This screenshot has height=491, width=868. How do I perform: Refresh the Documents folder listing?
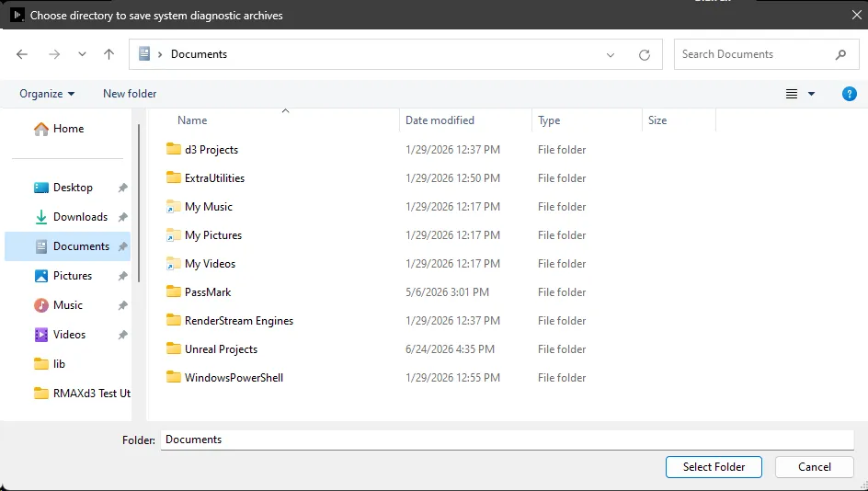pos(645,55)
